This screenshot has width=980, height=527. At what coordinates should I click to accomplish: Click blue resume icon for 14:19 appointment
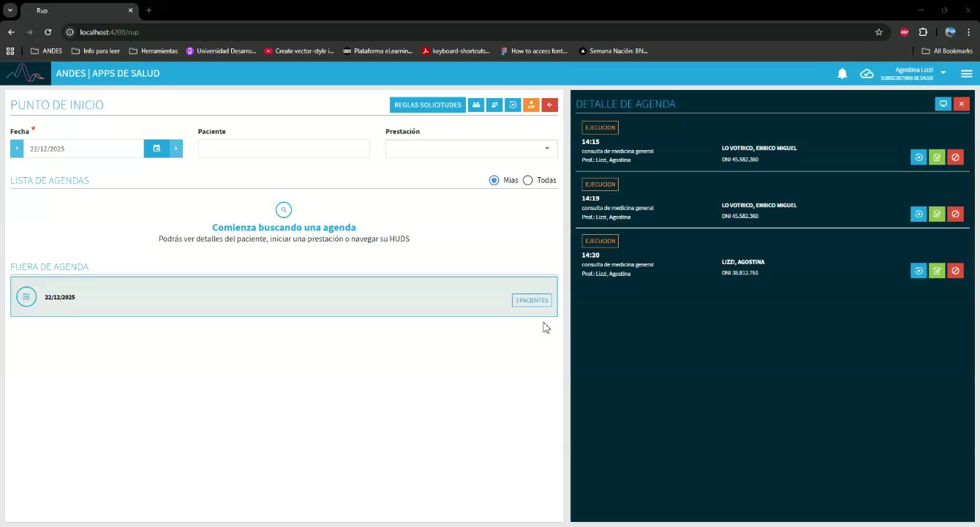click(x=919, y=214)
